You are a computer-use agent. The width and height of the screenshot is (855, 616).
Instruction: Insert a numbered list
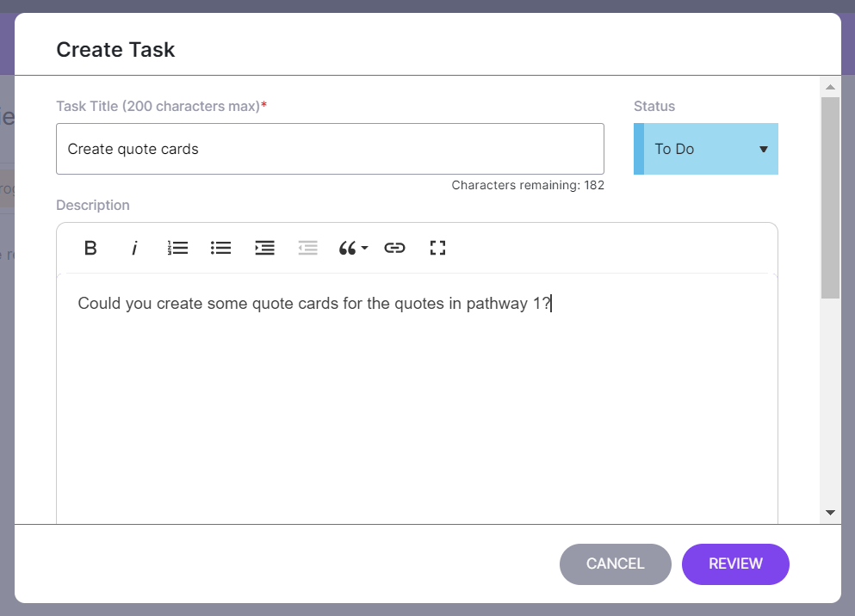point(177,249)
